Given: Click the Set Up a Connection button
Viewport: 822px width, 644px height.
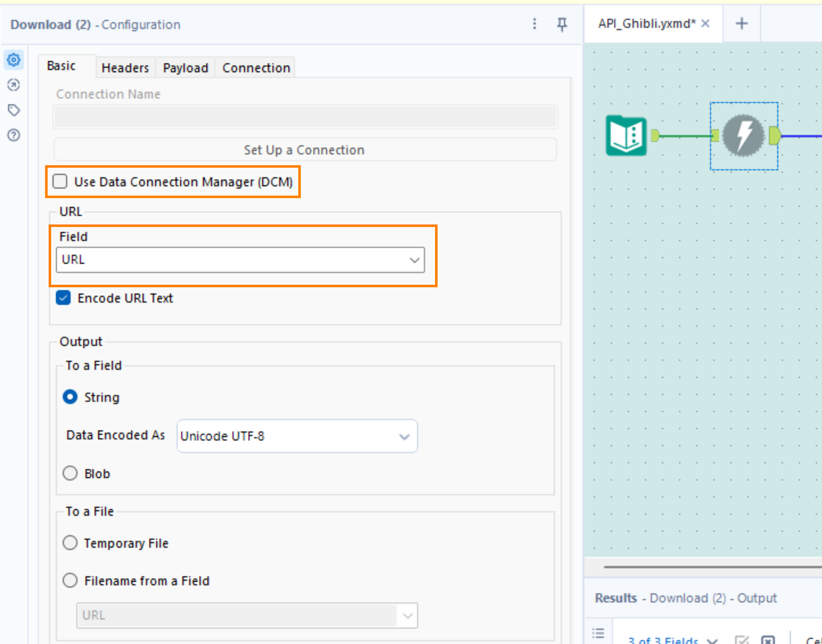Looking at the screenshot, I should point(304,150).
